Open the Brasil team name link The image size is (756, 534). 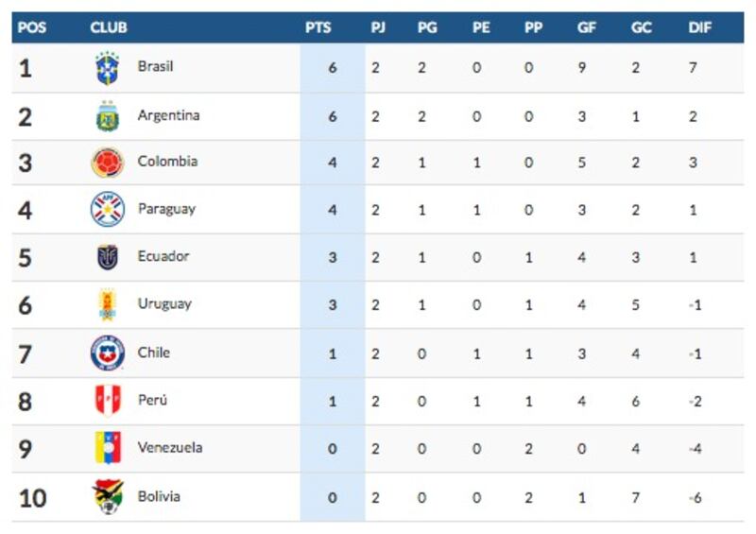point(155,66)
